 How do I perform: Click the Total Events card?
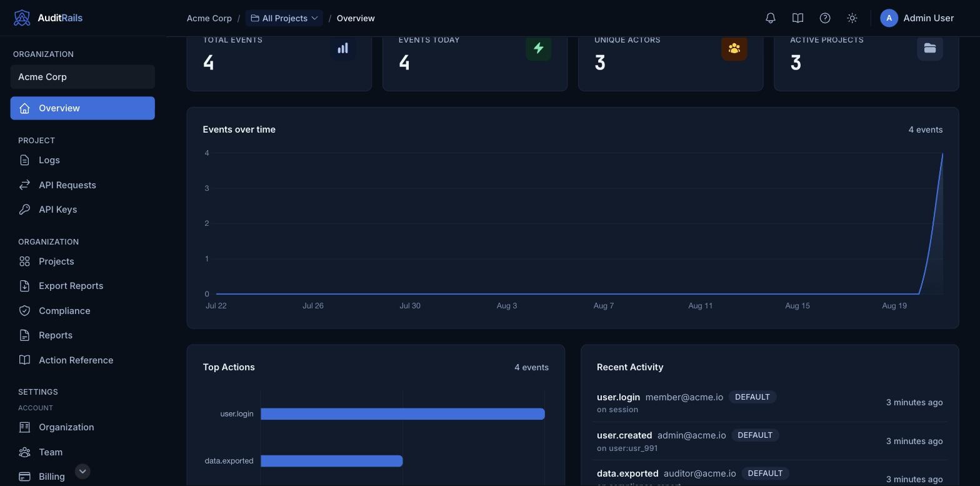279,63
